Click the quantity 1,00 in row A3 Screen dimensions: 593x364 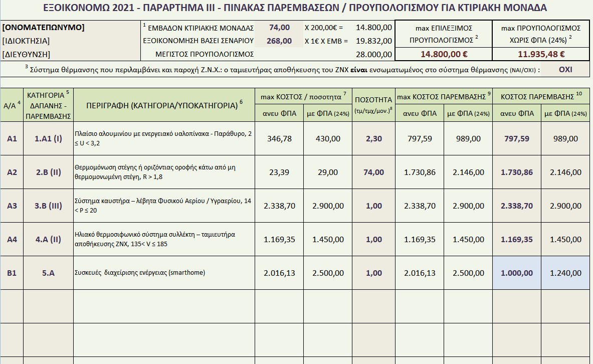click(373, 206)
